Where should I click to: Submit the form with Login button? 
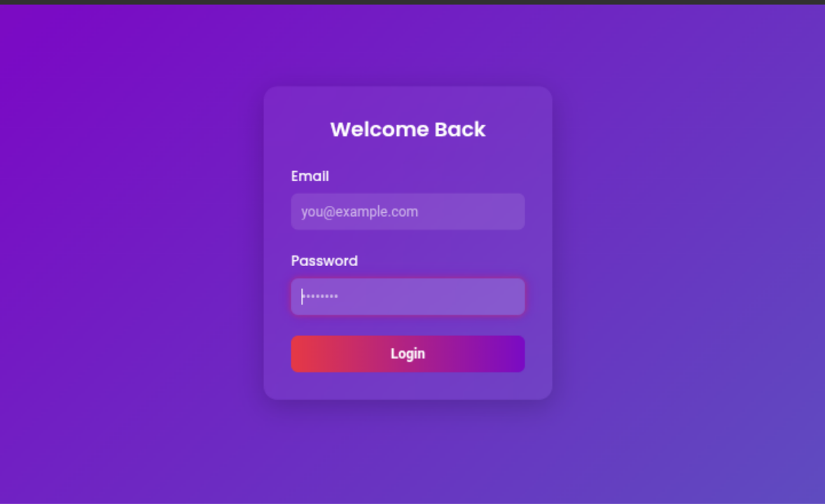tap(408, 353)
